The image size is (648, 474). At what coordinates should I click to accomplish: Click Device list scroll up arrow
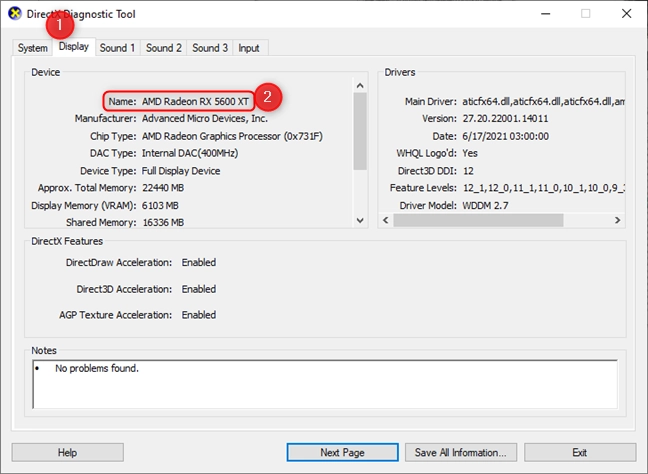click(360, 86)
